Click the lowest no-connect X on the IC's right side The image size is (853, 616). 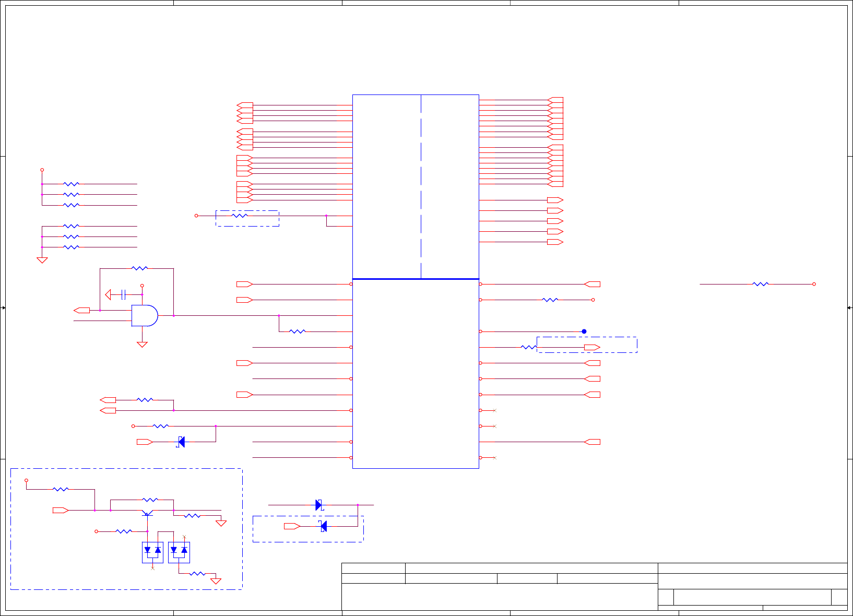[494, 458]
